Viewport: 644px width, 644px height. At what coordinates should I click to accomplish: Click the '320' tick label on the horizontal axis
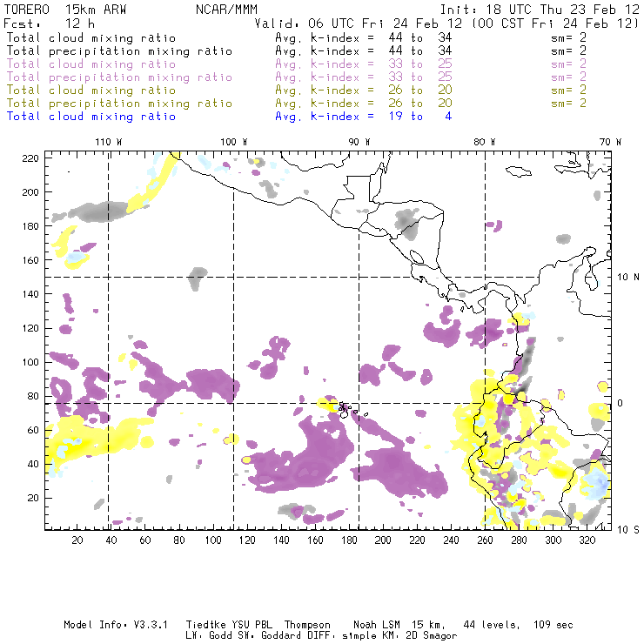click(587, 540)
